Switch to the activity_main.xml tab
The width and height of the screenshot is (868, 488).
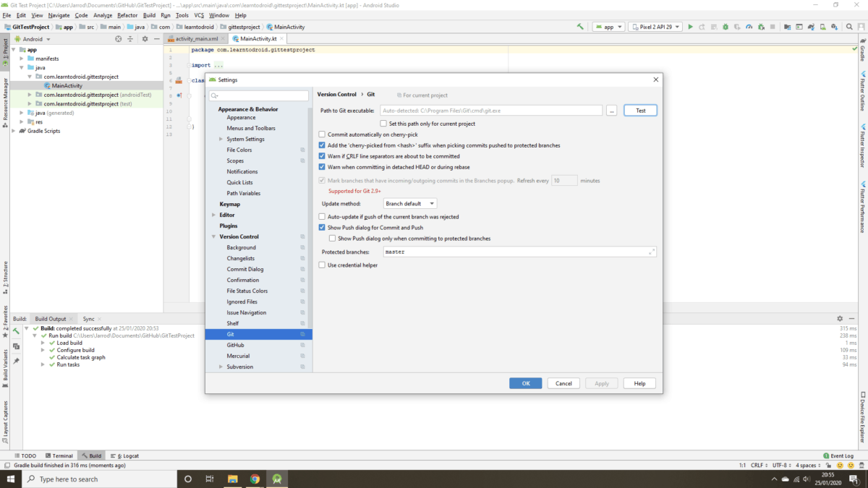pyautogui.click(x=195, y=38)
